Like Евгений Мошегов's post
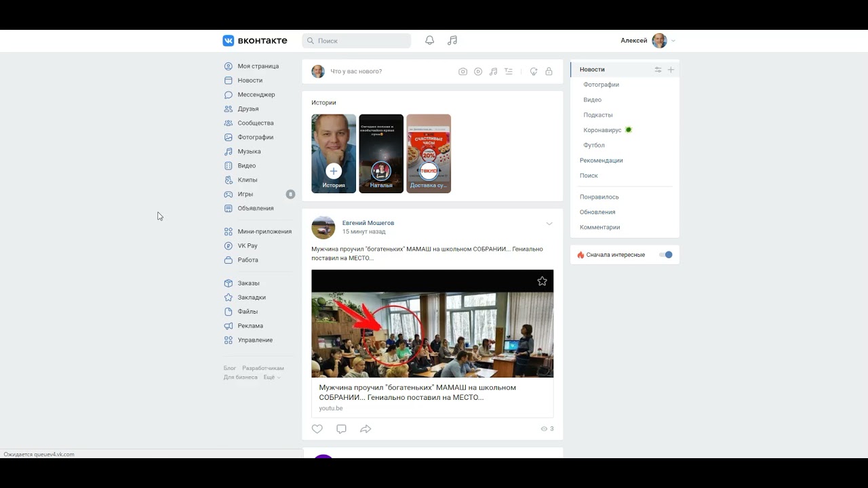Image resolution: width=868 pixels, height=488 pixels. 317,429
